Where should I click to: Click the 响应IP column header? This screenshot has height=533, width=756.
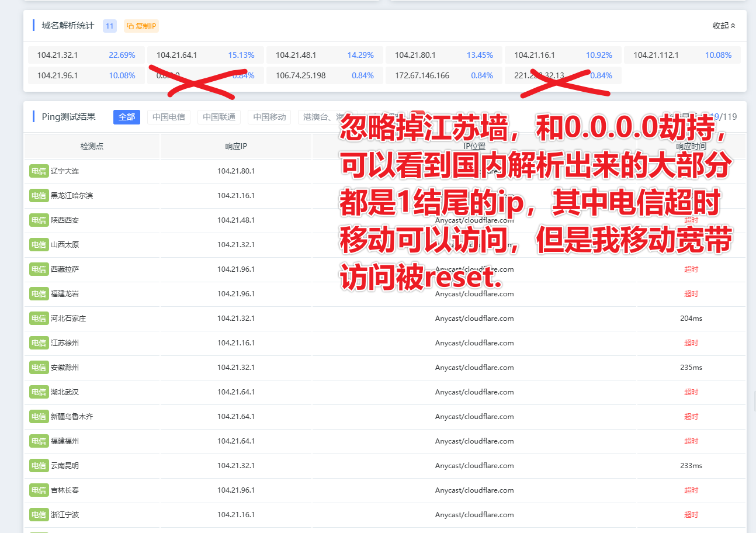pos(236,146)
